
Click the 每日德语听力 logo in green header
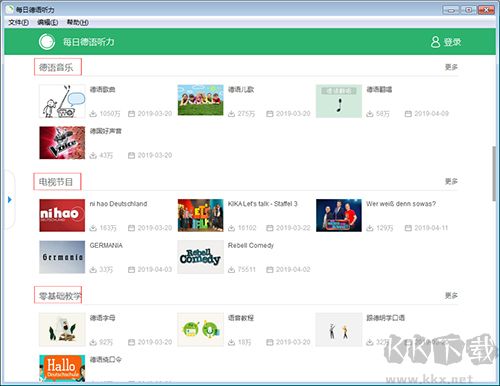pyautogui.click(x=47, y=42)
